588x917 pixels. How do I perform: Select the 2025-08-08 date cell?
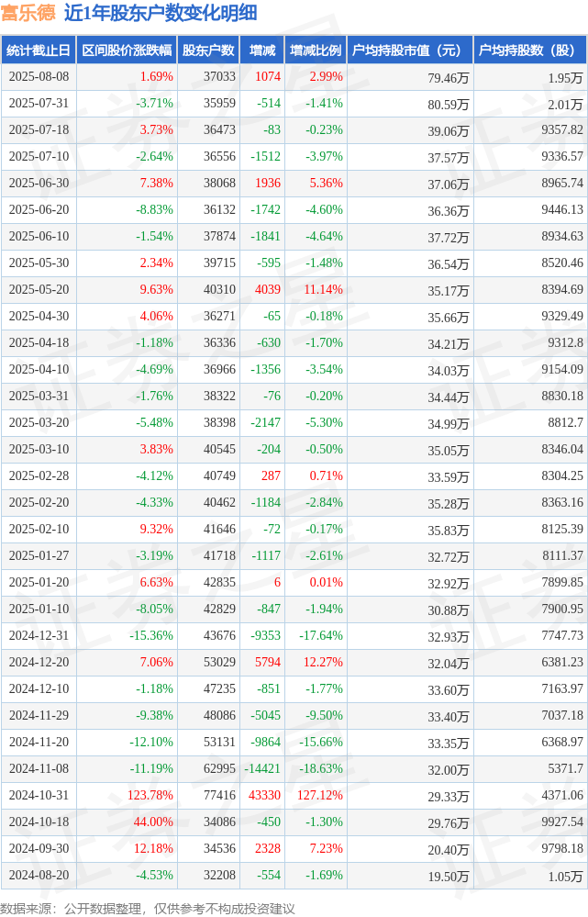(x=39, y=76)
